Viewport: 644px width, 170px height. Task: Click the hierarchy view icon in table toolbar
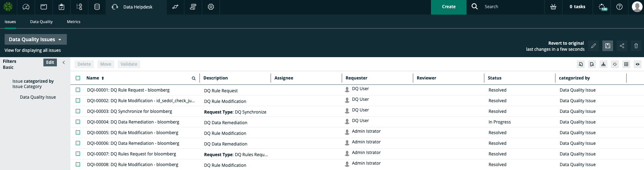click(x=603, y=64)
